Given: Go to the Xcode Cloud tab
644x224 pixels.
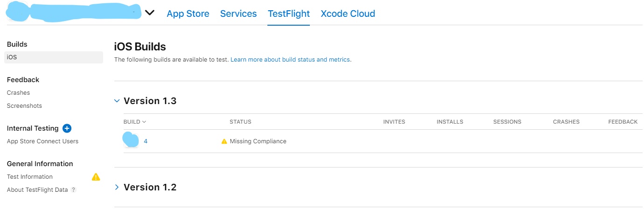Looking at the screenshot, I should 348,14.
